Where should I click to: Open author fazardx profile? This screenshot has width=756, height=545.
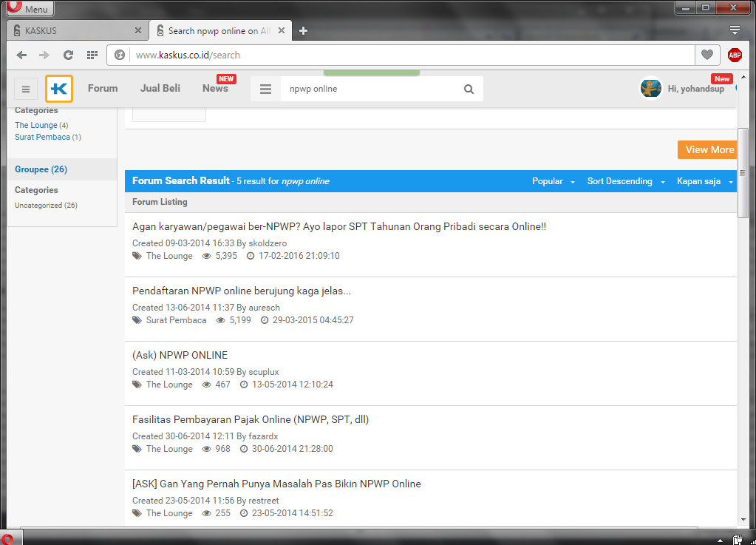pyautogui.click(x=263, y=436)
